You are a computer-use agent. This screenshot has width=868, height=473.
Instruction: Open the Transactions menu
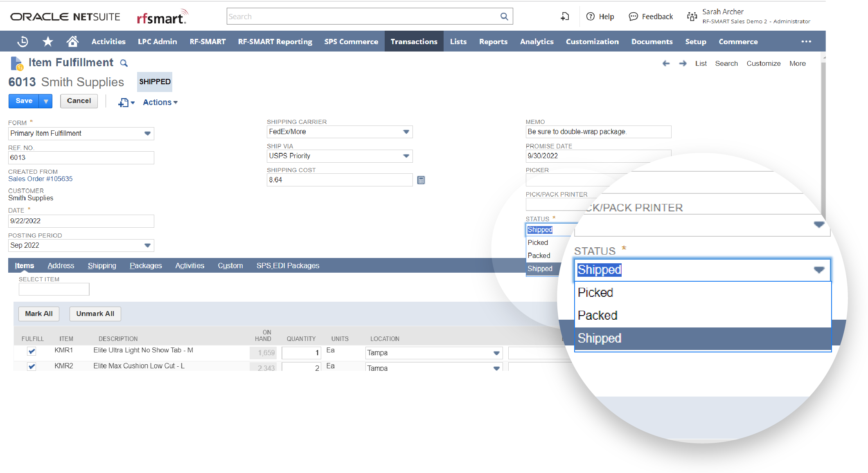(x=414, y=41)
